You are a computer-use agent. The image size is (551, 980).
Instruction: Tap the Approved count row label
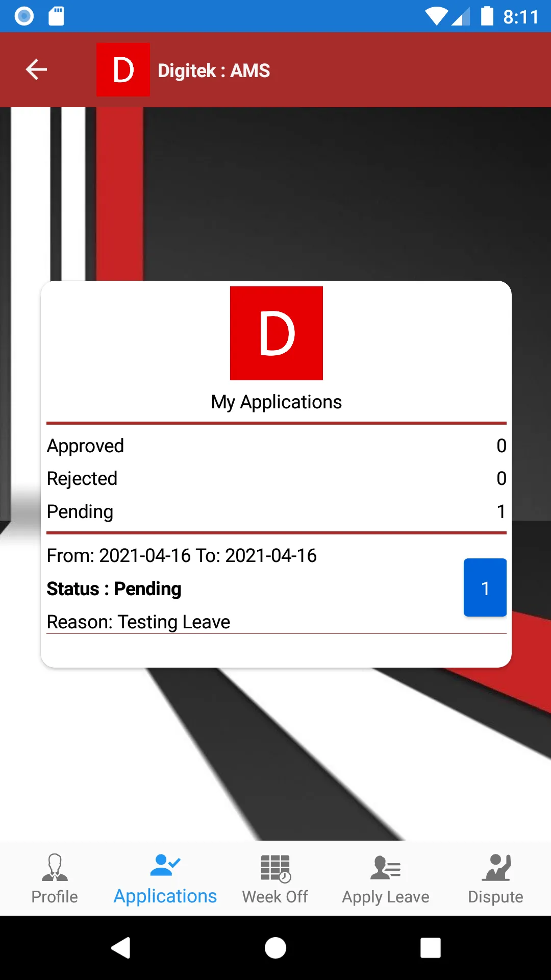[85, 446]
